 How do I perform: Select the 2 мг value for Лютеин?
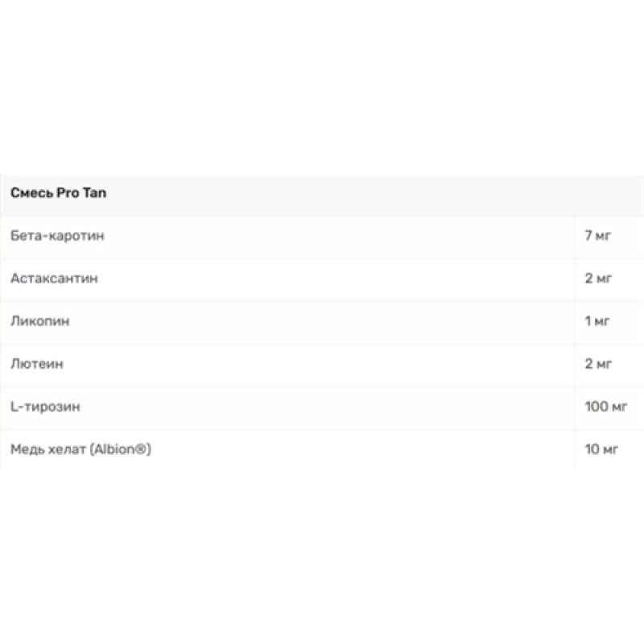[599, 364]
